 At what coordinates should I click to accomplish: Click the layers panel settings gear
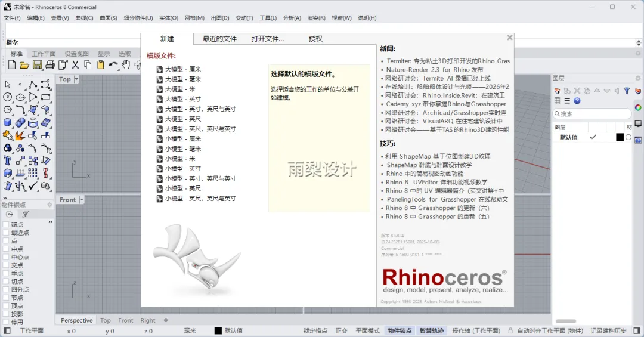(x=638, y=78)
